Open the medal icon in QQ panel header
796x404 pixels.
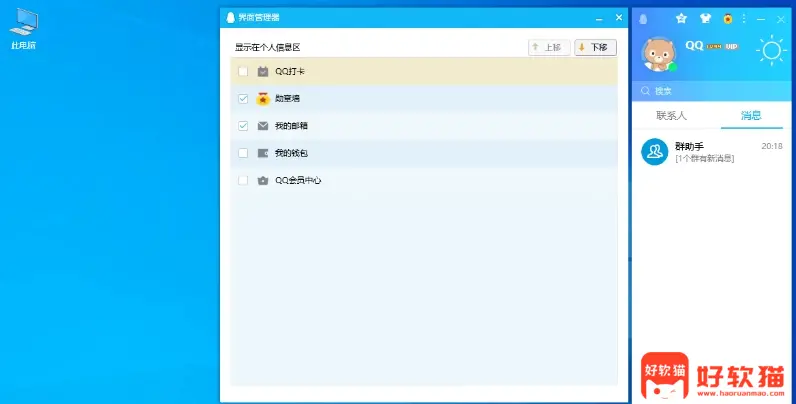pyautogui.click(x=727, y=19)
